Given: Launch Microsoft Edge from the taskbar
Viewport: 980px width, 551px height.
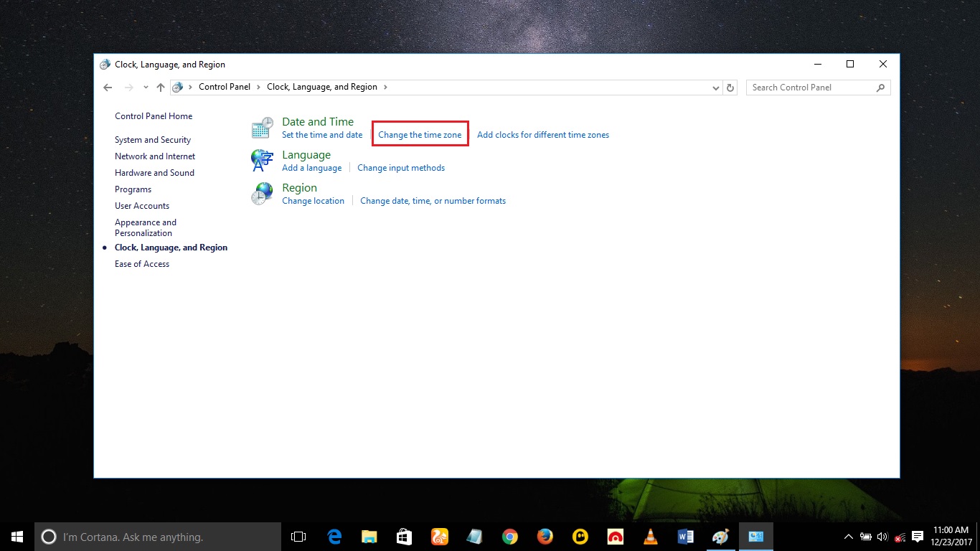Looking at the screenshot, I should [x=334, y=537].
